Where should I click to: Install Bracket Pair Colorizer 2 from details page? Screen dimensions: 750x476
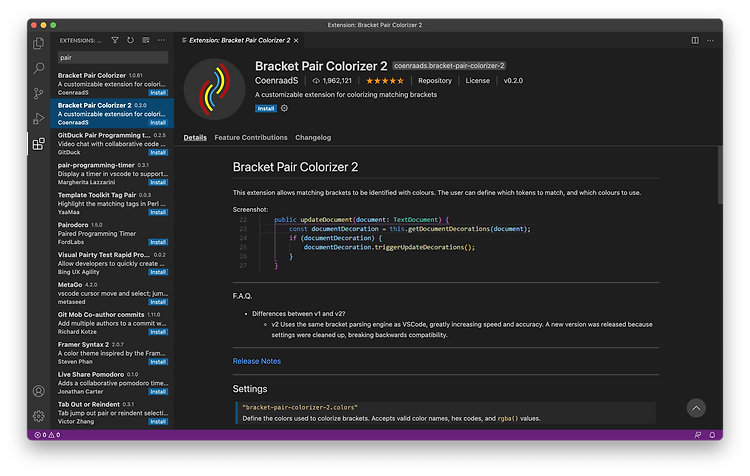click(x=265, y=109)
